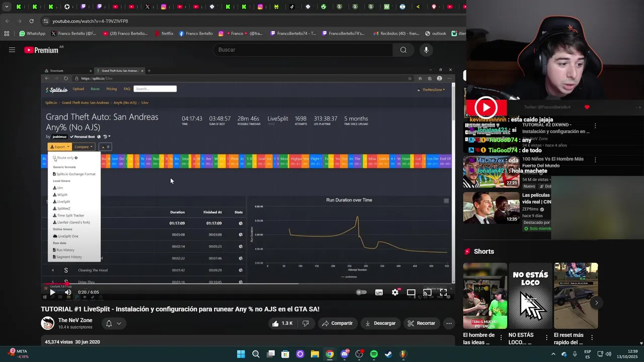644x362 pixels.
Task: Click the Descargar download button
Action: (x=380, y=323)
